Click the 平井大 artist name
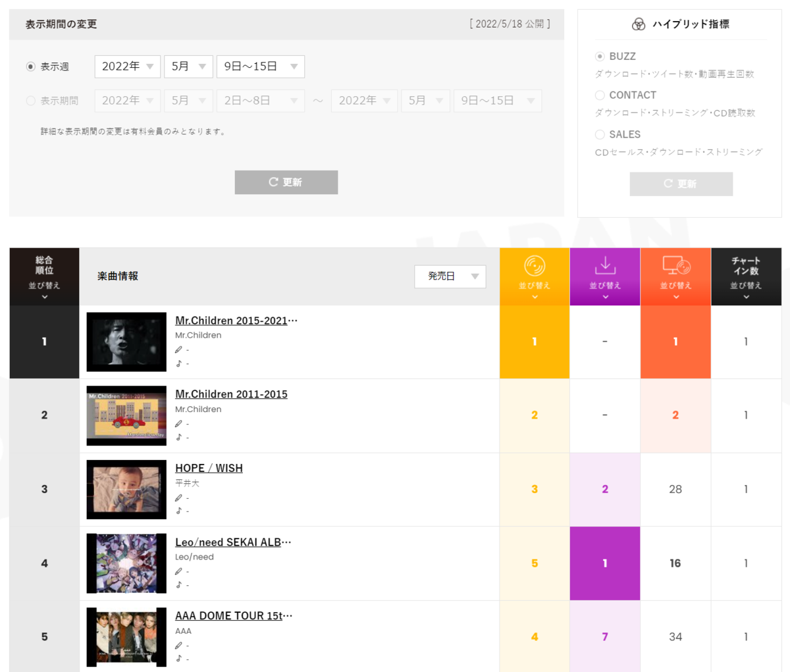This screenshot has width=790, height=672. 187,483
